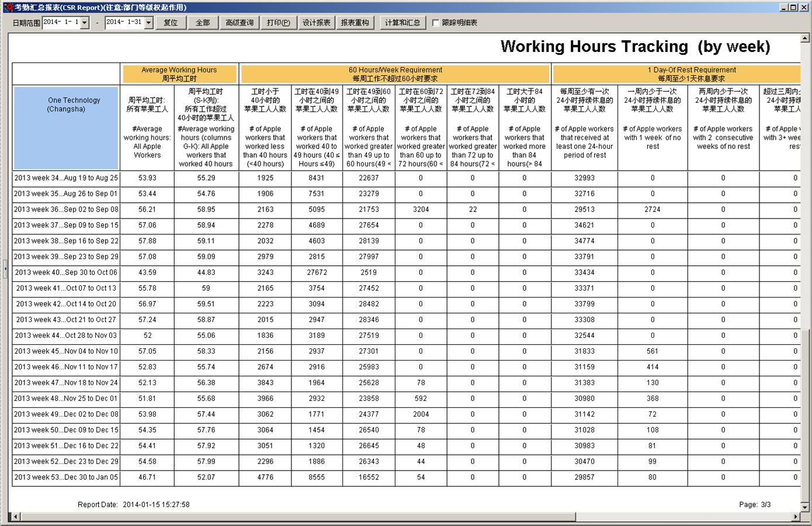
Task: Click the left-edge panel splitter handle
Action: pyautogui.click(x=5, y=269)
